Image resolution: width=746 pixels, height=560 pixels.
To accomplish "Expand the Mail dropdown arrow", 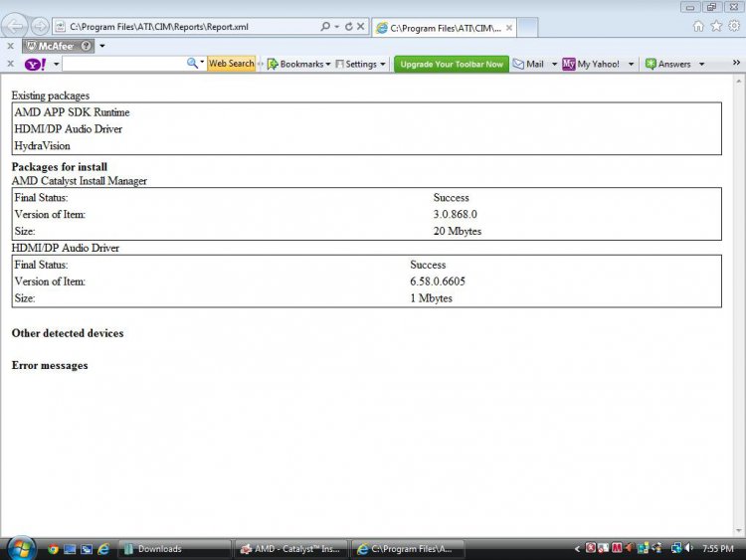I will click(554, 64).
